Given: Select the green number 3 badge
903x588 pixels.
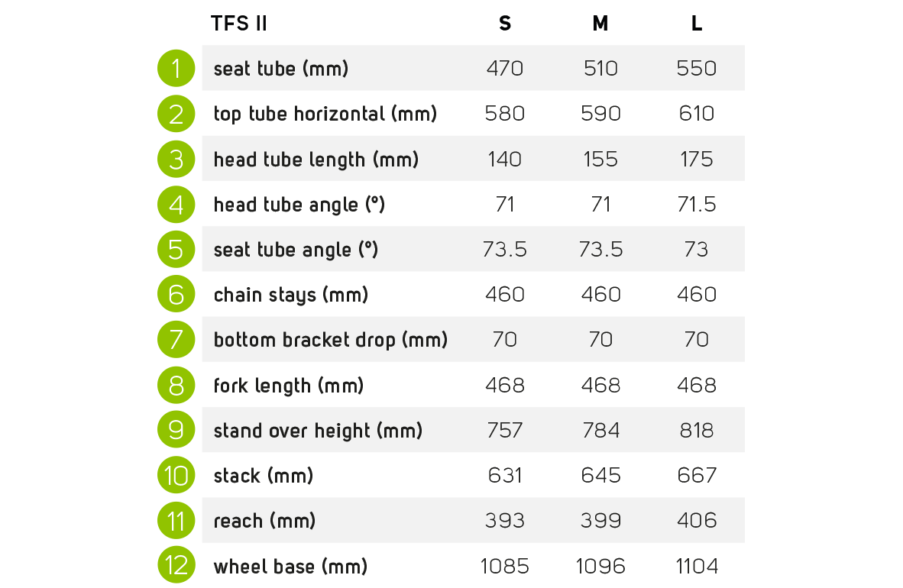Looking at the screenshot, I should pos(176,159).
